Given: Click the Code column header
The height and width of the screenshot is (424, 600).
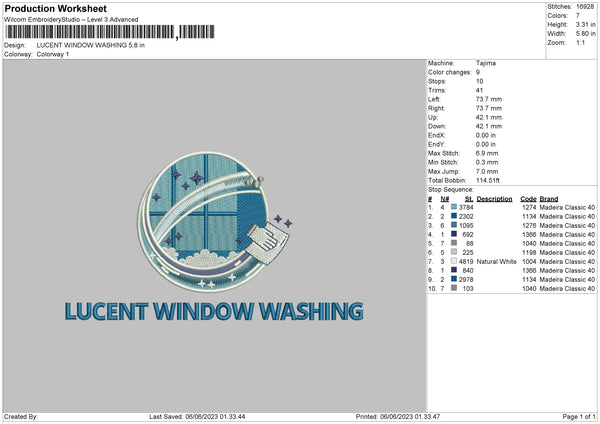Looking at the screenshot, I should pos(528,199).
